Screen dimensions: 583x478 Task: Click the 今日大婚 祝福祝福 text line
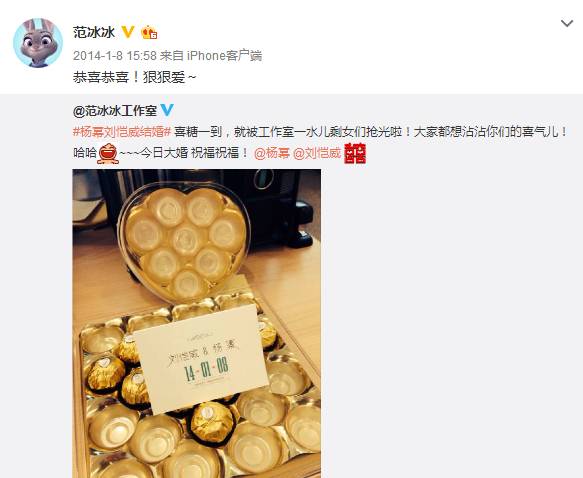coord(194,153)
